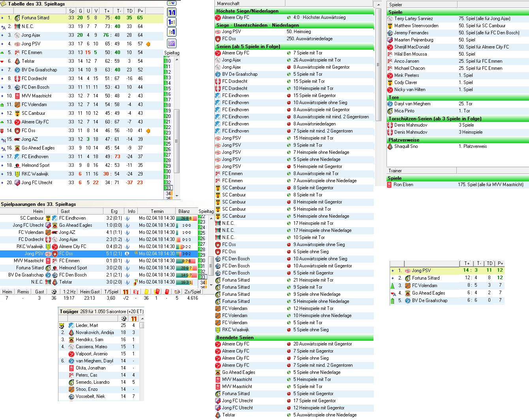Select the Jong FC Utrecht row in the league table
The image size is (529, 420).
pyautogui.click(x=82, y=183)
